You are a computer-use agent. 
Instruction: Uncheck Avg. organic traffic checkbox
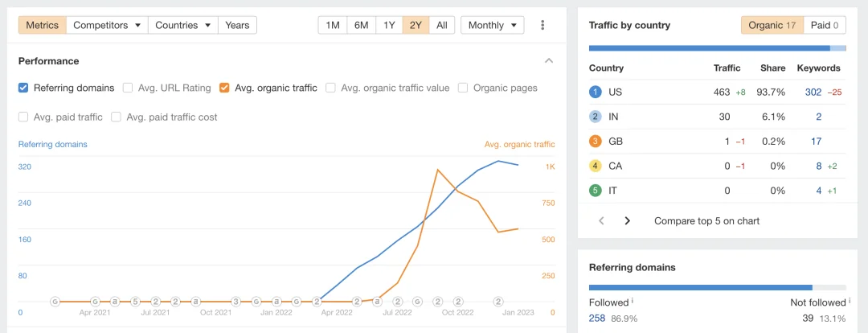[224, 88]
